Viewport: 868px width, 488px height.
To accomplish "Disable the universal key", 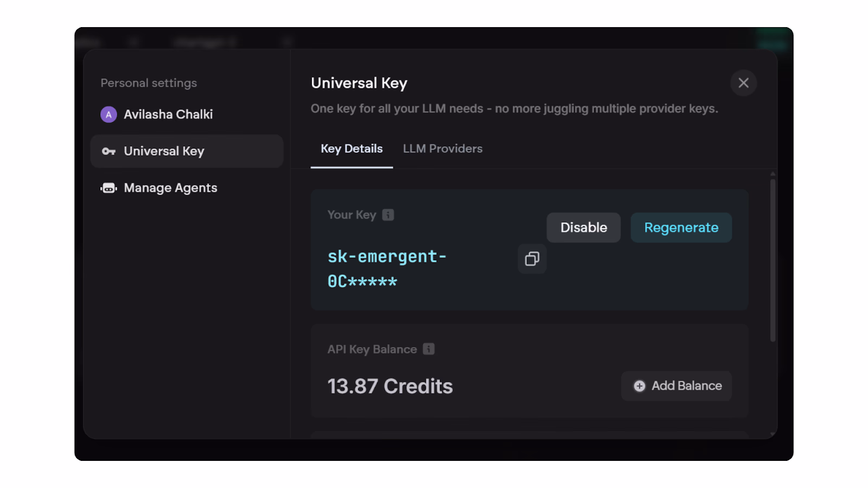I will tap(583, 228).
